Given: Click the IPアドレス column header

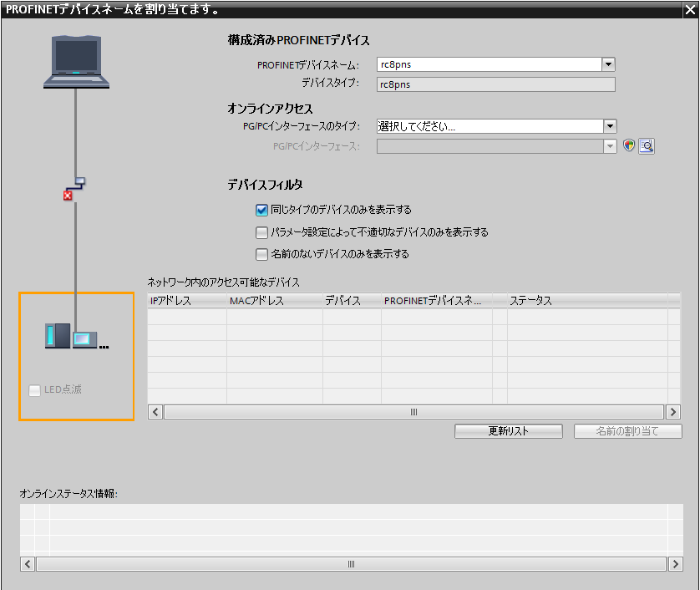Looking at the screenshot, I should click(x=186, y=301).
